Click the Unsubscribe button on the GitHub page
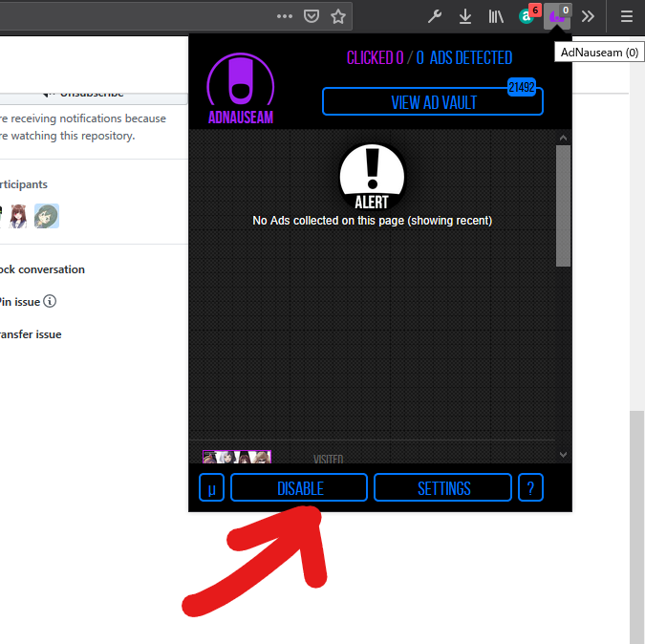 point(92,96)
